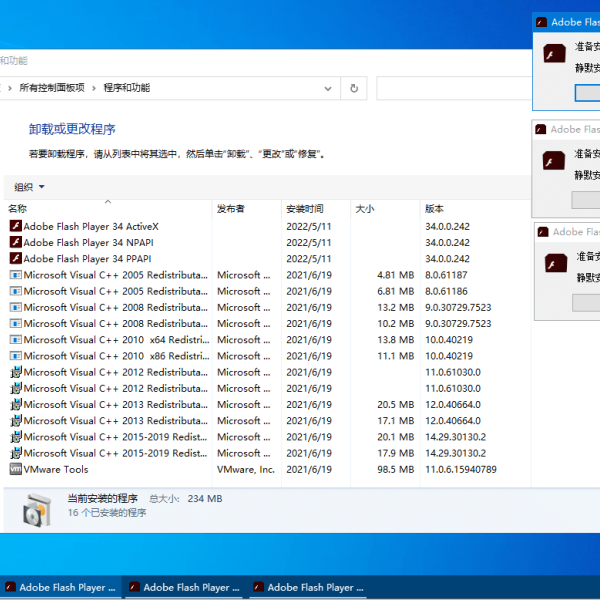Viewport: 600px width, 600px height.
Task: Sort list by the 版本 column header
Action: (x=476, y=209)
